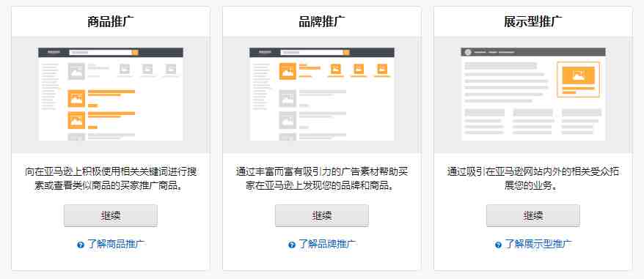Select 继续 under 展示型推广
Image resolution: width=644 pixels, height=279 pixels.
pyautogui.click(x=533, y=215)
